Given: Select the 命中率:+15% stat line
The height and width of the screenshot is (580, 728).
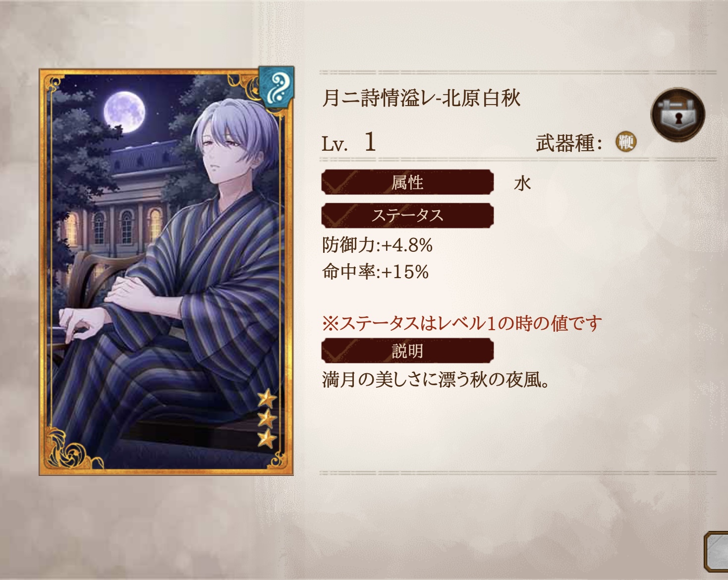Looking at the screenshot, I should (x=375, y=272).
